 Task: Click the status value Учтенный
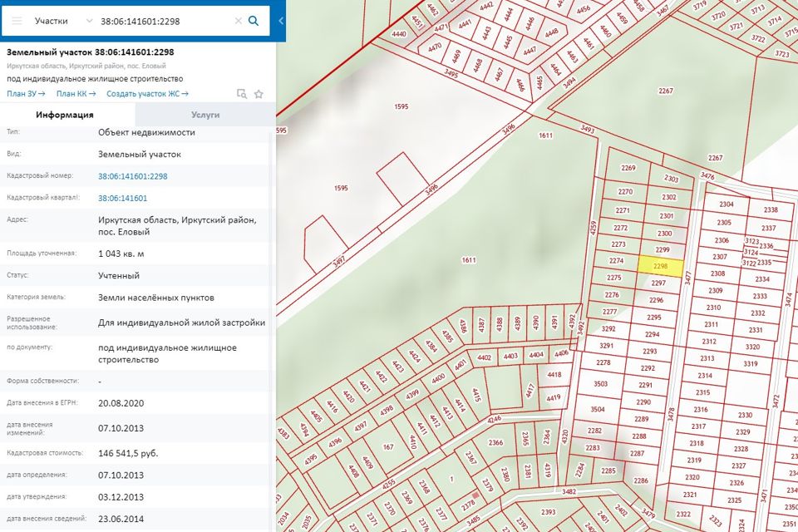point(119,275)
